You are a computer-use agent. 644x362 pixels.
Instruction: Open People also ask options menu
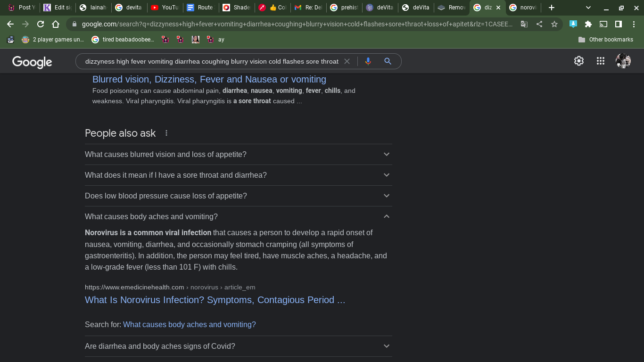click(x=166, y=133)
